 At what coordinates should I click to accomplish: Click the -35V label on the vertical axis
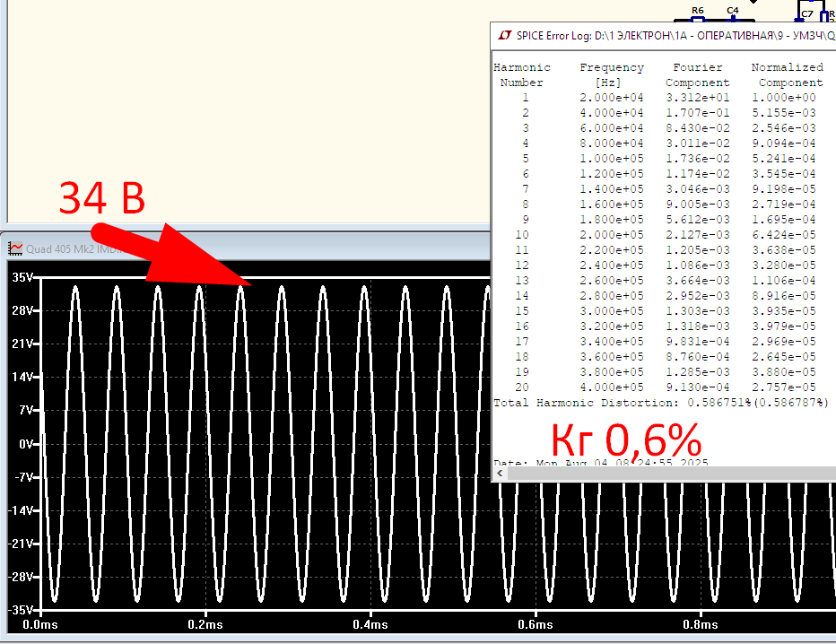tap(21, 610)
